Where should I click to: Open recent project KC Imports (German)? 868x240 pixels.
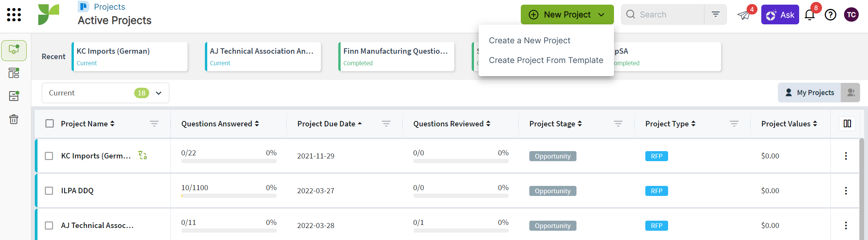click(x=130, y=56)
